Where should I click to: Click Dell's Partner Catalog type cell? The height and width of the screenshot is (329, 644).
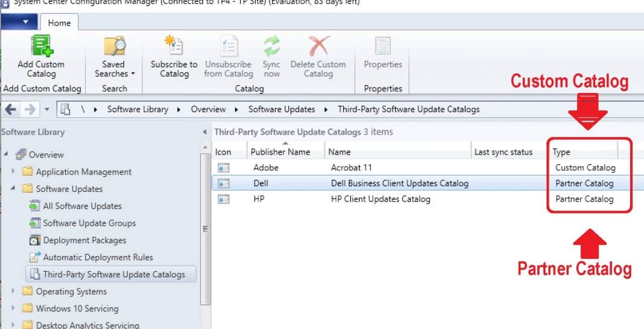[x=584, y=184]
